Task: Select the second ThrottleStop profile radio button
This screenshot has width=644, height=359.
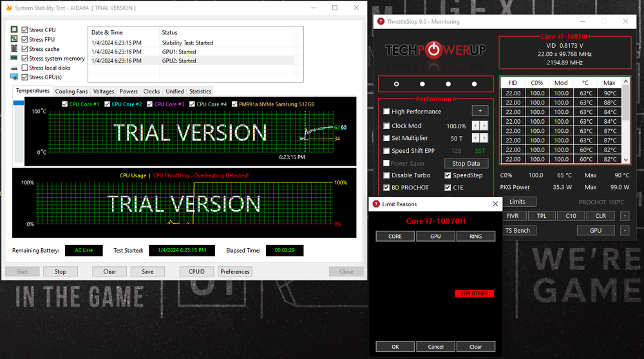Action: [422, 84]
